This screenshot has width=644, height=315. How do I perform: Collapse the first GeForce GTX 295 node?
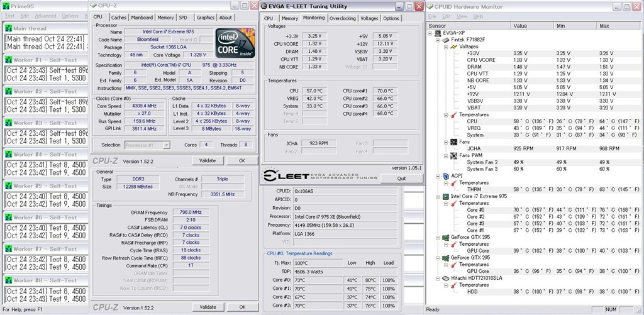click(x=438, y=236)
